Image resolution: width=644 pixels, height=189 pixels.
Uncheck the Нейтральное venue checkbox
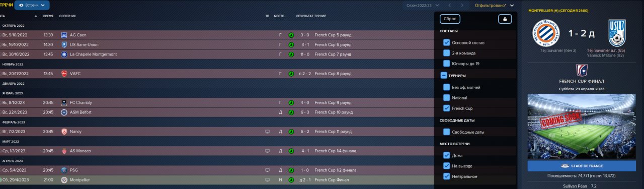click(x=446, y=176)
